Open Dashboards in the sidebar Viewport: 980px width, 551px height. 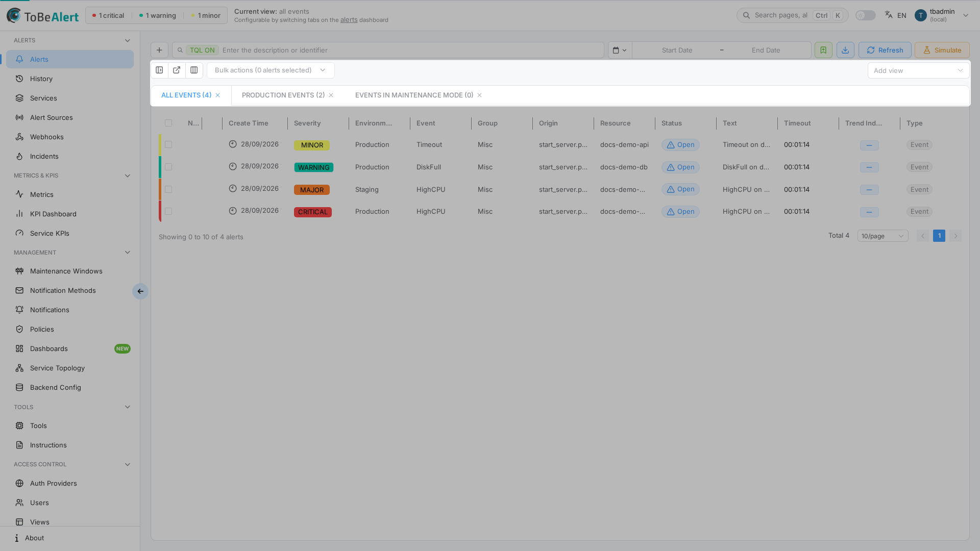(70, 348)
